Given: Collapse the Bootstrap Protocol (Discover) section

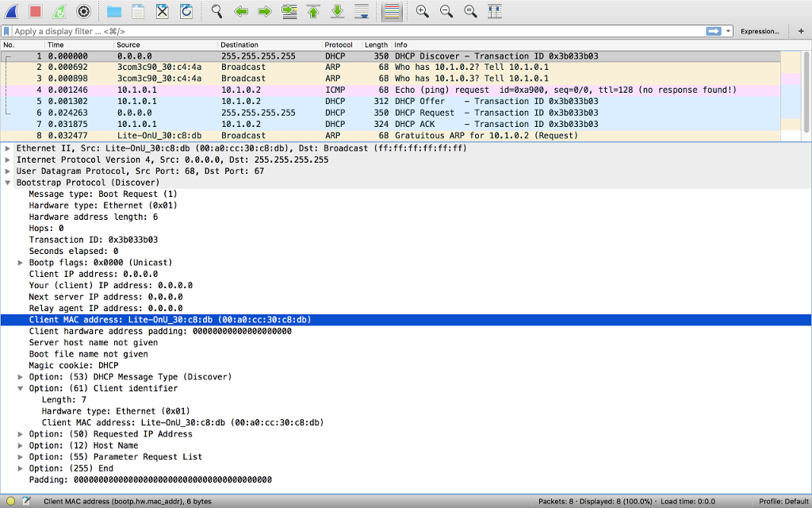Looking at the screenshot, I should click(x=8, y=182).
